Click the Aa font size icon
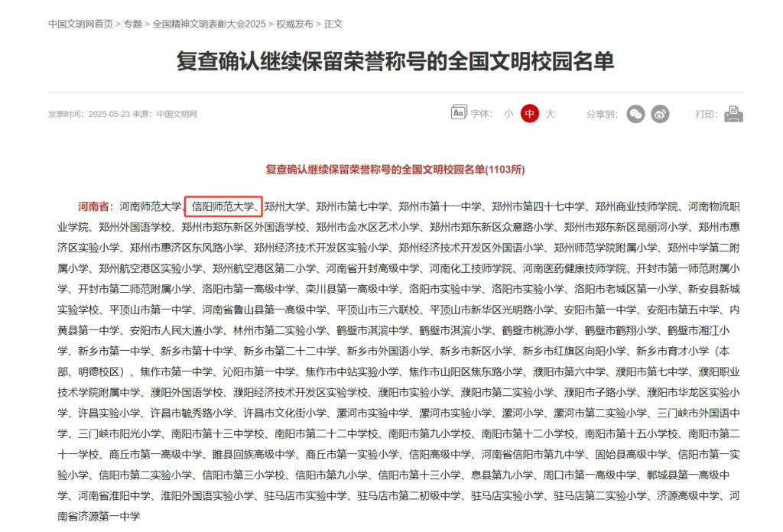Image resolution: width=783 pixels, height=532 pixels. pyautogui.click(x=459, y=113)
